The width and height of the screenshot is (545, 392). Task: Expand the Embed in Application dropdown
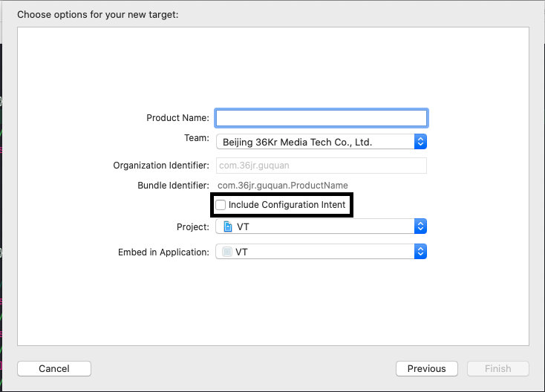click(x=322, y=252)
